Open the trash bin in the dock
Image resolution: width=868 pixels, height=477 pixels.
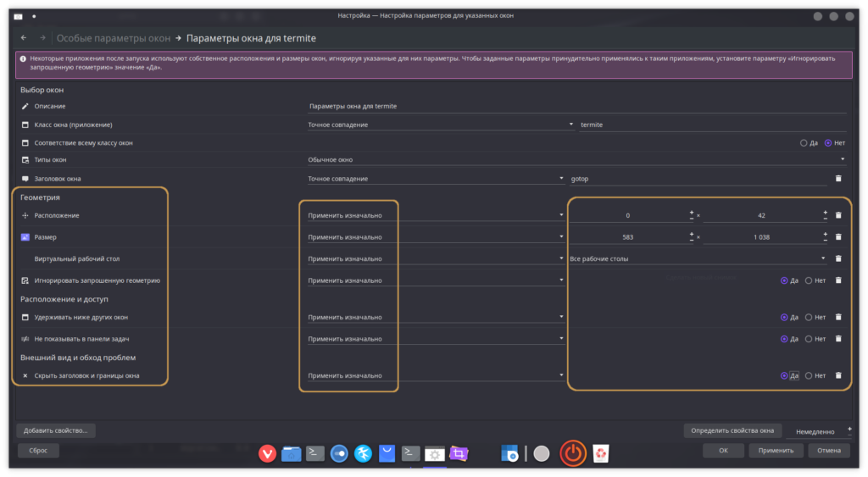tap(601, 453)
